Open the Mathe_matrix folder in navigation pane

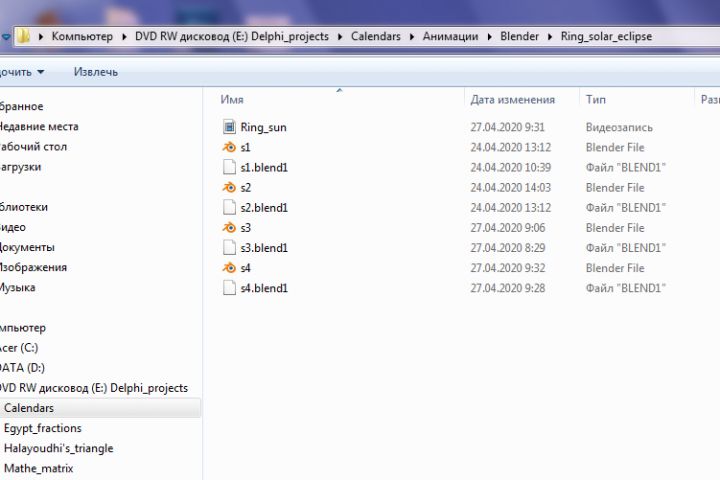[x=39, y=469]
